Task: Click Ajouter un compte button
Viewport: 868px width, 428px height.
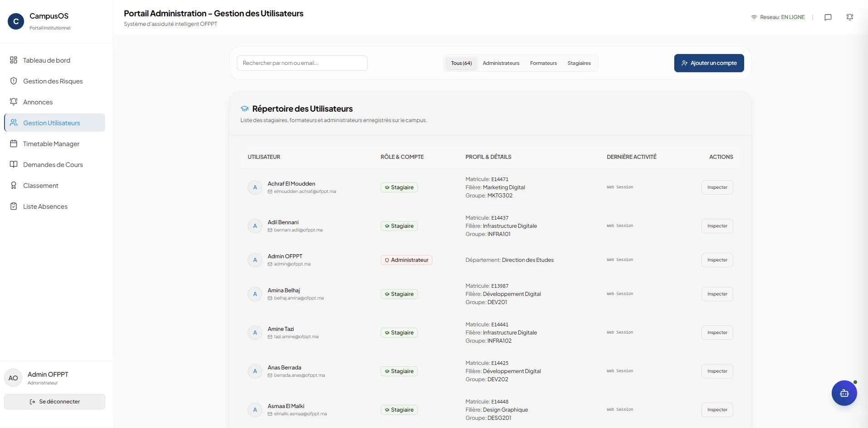Action: click(709, 63)
